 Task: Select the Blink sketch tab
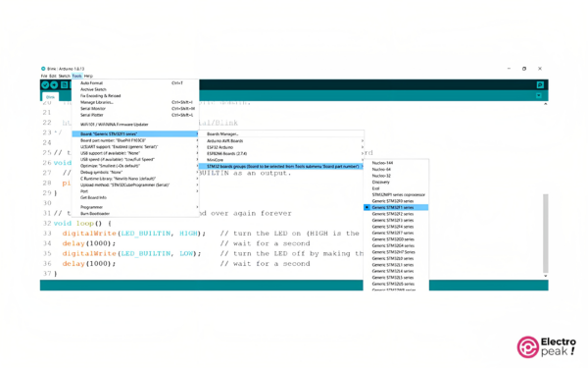coord(50,97)
